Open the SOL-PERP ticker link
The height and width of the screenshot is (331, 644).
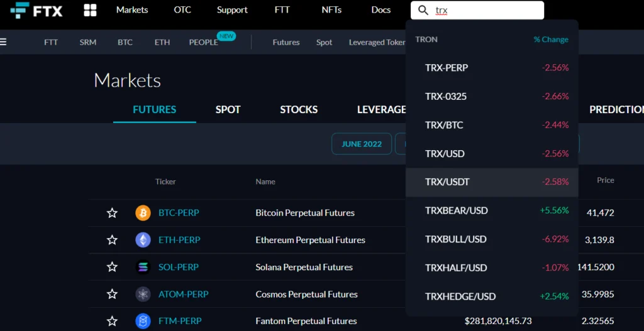pos(178,267)
